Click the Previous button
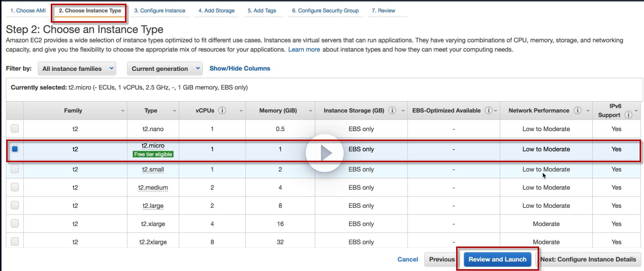 click(442, 259)
